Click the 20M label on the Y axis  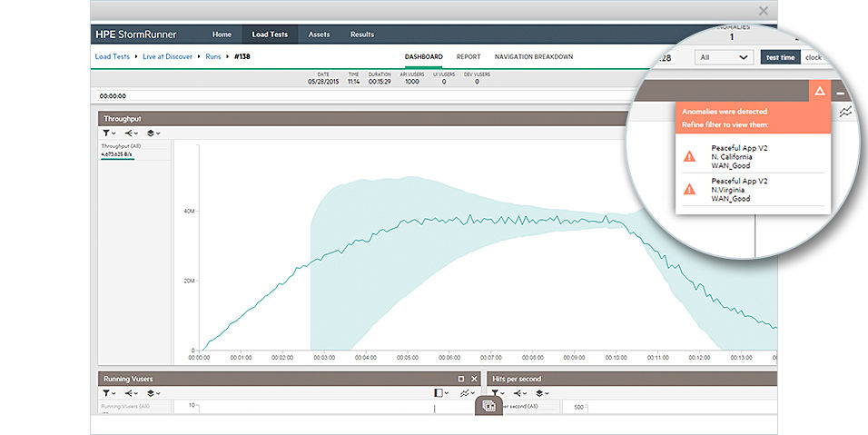[x=189, y=282]
